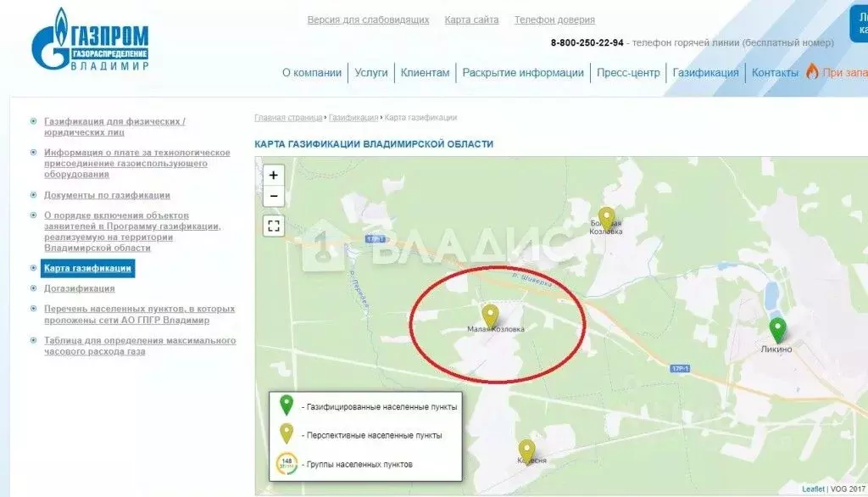The height and width of the screenshot is (497, 868).
Task: Open Документы по газификации link
Action: (107, 195)
